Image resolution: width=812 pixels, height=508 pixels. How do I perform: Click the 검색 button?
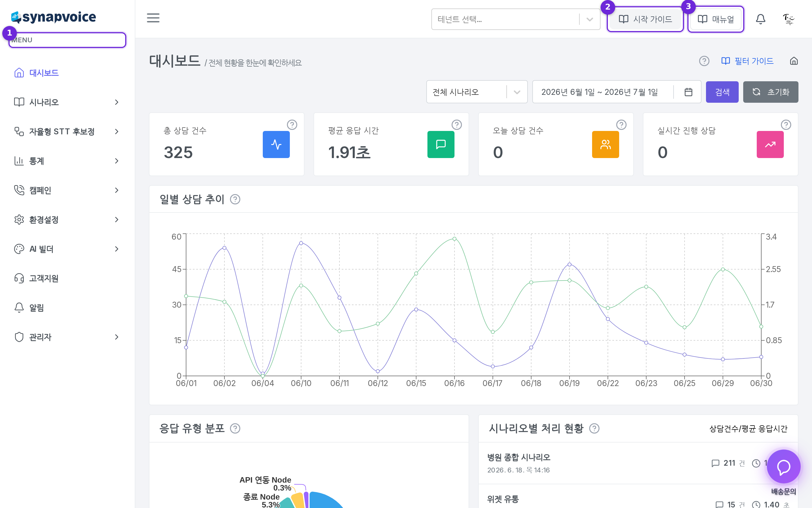click(x=722, y=92)
